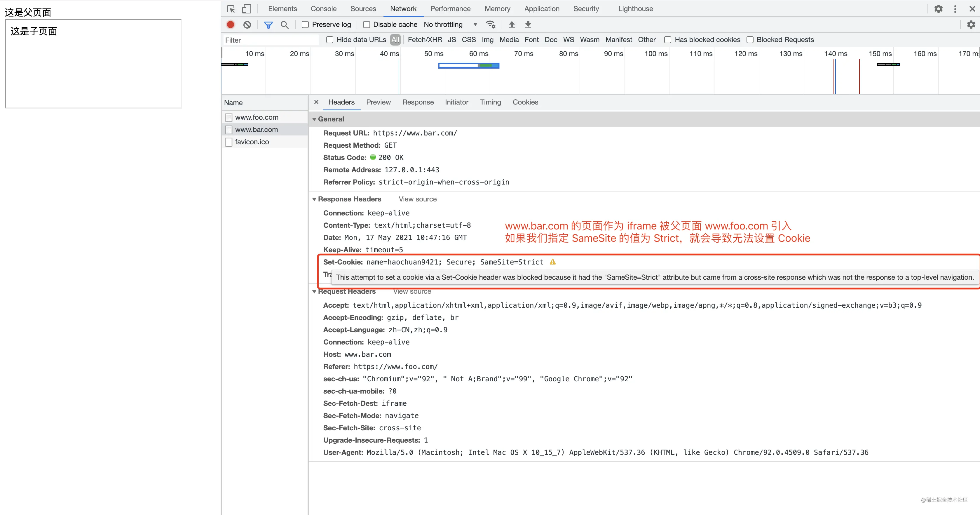This screenshot has height=515, width=980.
Task: Open network search with magnifier icon
Action: (x=285, y=25)
